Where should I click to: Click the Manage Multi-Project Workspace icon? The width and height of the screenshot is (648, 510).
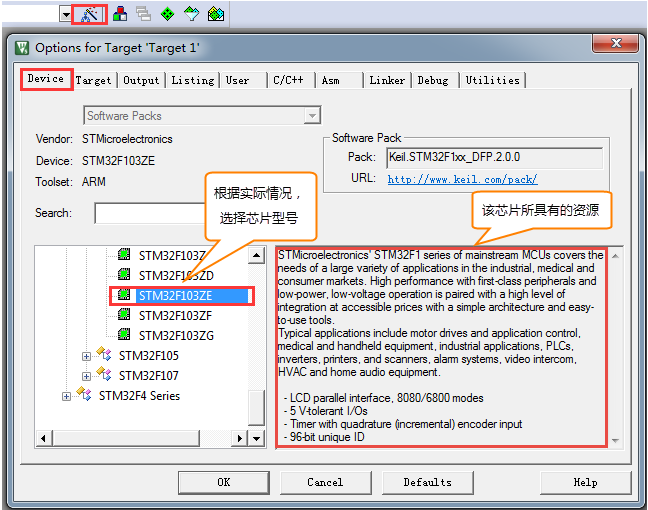pos(143,14)
